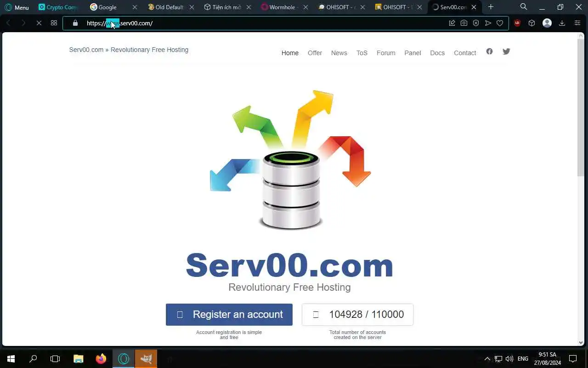Stop loading the page
This screenshot has height=368, width=588.
[39, 23]
